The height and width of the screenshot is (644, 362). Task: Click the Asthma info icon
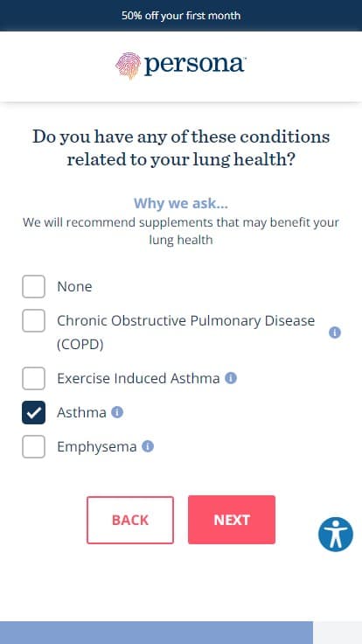(117, 412)
